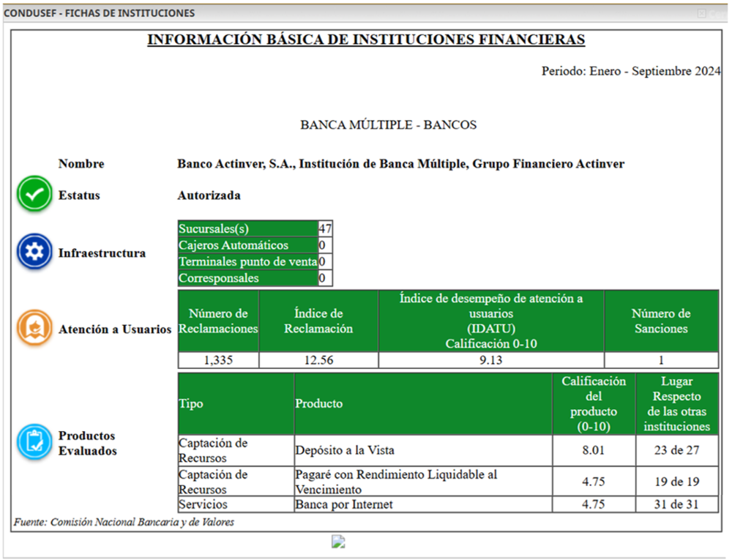Click the green Estatus checkmark icon

click(34, 195)
